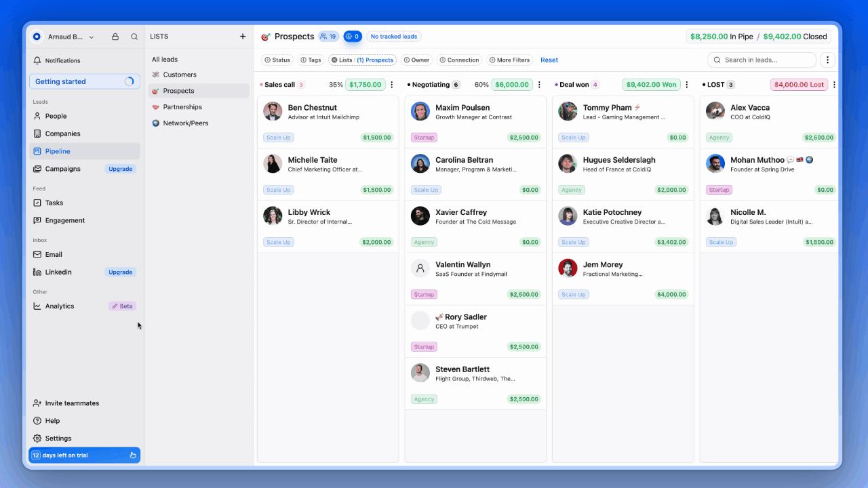
Task: Open the Connection filter
Action: point(460,60)
